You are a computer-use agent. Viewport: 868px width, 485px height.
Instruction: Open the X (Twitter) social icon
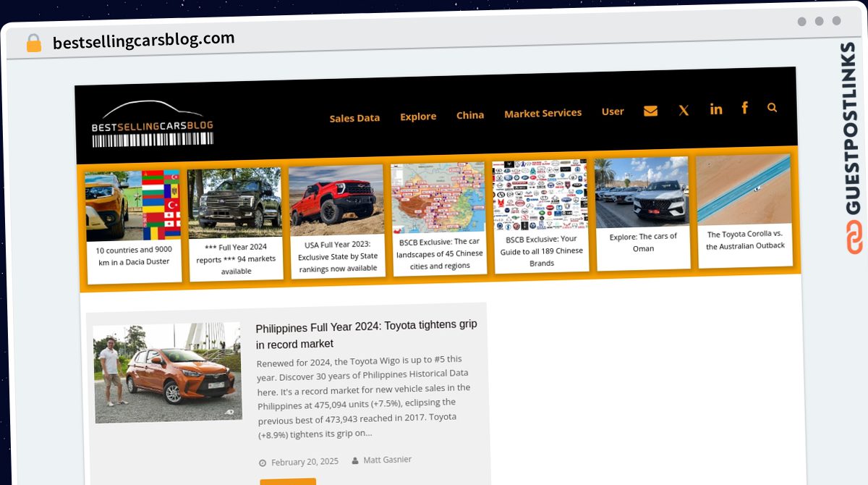click(684, 110)
